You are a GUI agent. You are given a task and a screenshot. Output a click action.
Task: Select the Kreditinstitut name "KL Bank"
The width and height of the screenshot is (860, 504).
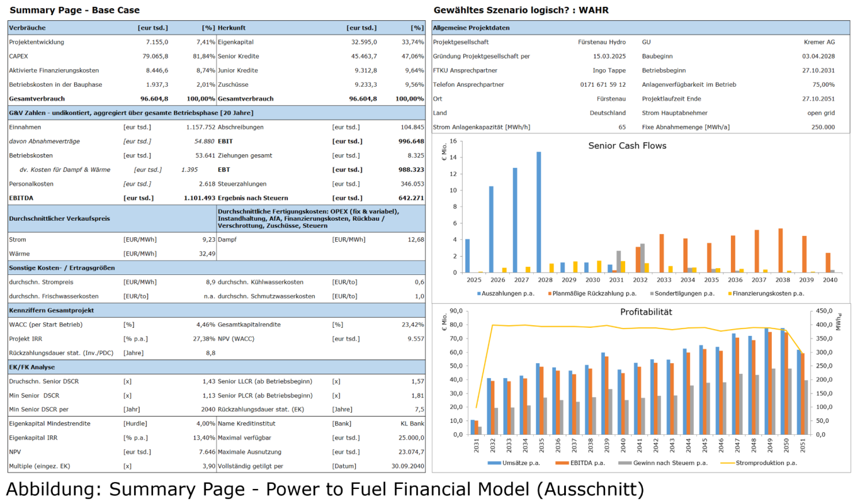click(412, 423)
